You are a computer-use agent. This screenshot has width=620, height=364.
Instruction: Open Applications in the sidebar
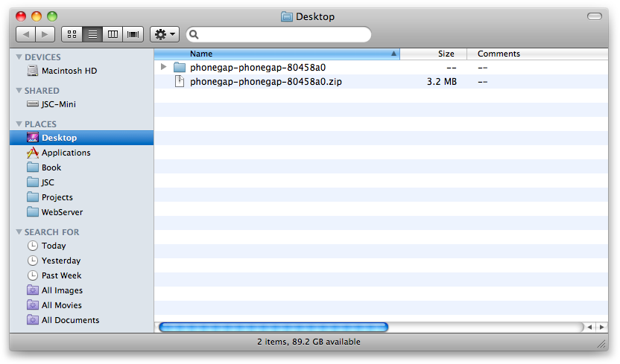(x=66, y=153)
